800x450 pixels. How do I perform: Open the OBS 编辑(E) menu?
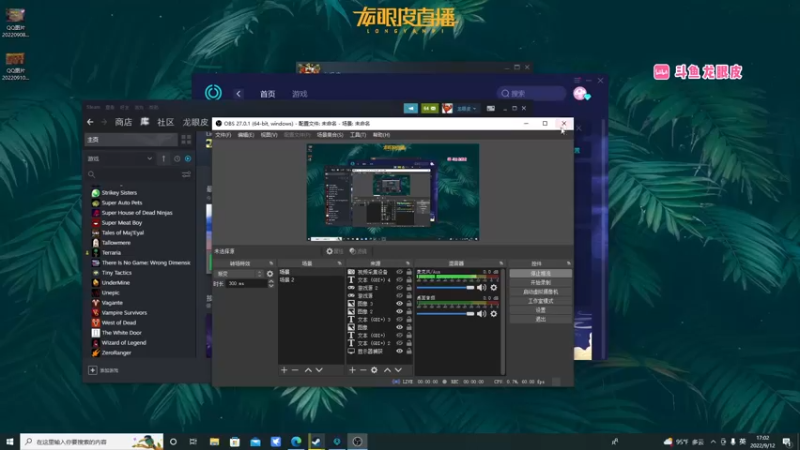245,135
